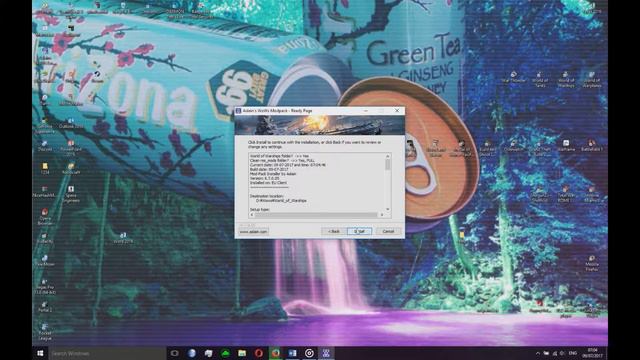The width and height of the screenshot is (640, 360).
Task: Click the up arrow of the summary scrollbar
Action: pos(387,156)
